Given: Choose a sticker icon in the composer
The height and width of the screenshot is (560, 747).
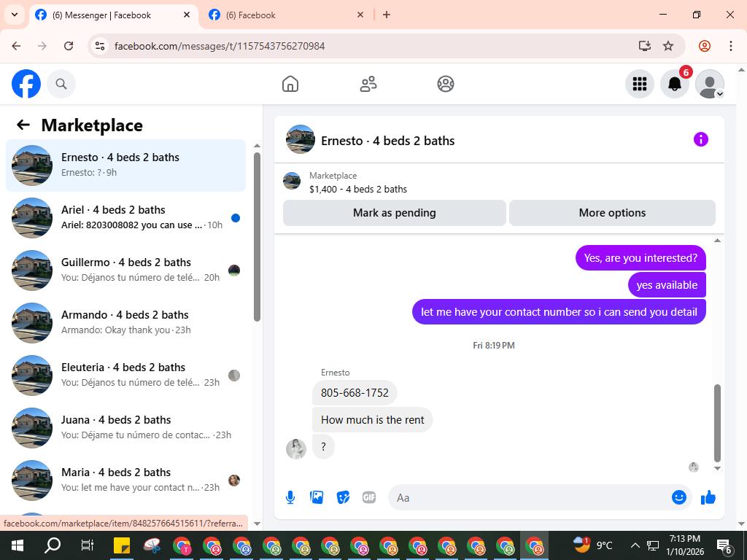Looking at the screenshot, I should [x=343, y=497].
